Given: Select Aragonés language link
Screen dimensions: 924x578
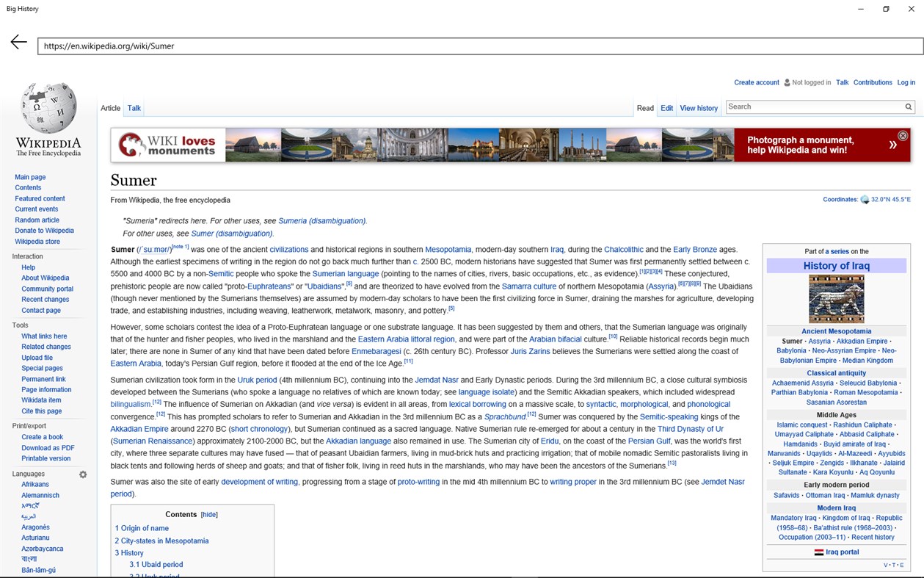Looking at the screenshot, I should 36,528.
